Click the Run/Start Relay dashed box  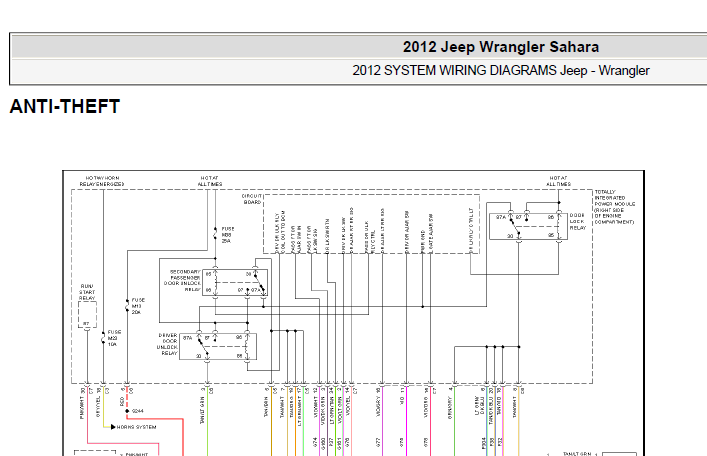pos(87,314)
